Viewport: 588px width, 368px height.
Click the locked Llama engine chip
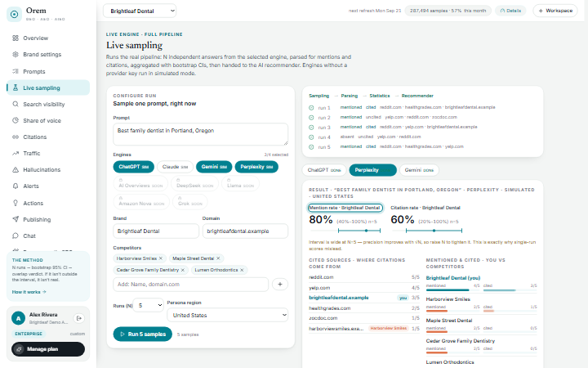[x=240, y=184]
